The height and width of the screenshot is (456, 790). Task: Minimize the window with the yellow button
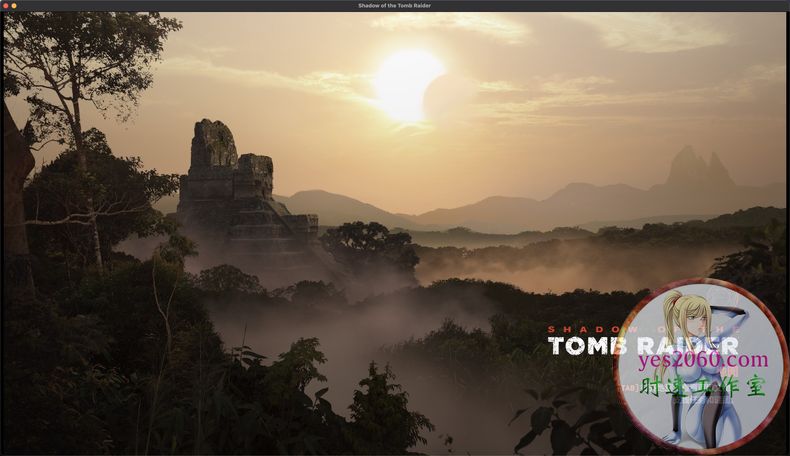14,6
